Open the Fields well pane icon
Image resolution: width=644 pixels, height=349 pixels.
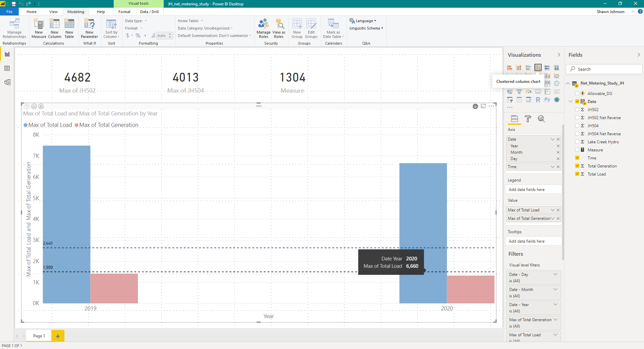click(x=515, y=119)
